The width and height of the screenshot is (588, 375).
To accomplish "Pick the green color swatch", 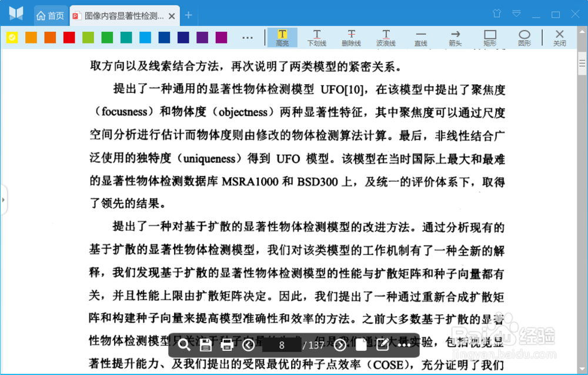I will 107,38.
